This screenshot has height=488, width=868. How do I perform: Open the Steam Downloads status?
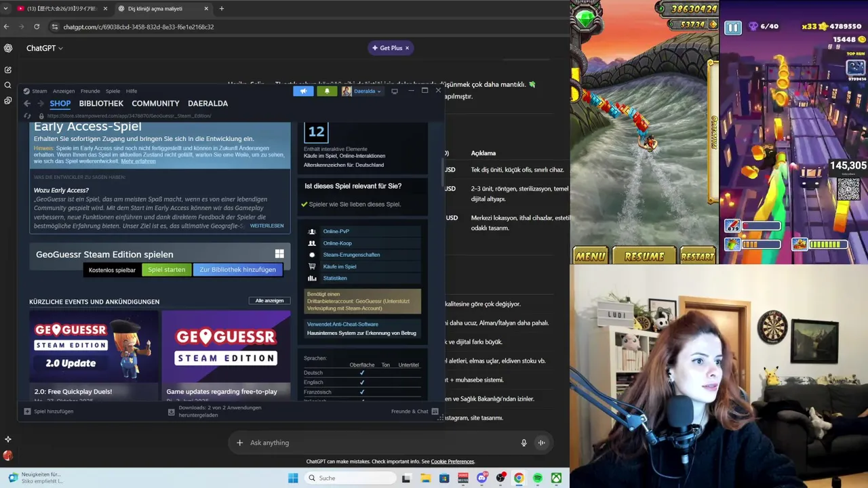(214, 411)
